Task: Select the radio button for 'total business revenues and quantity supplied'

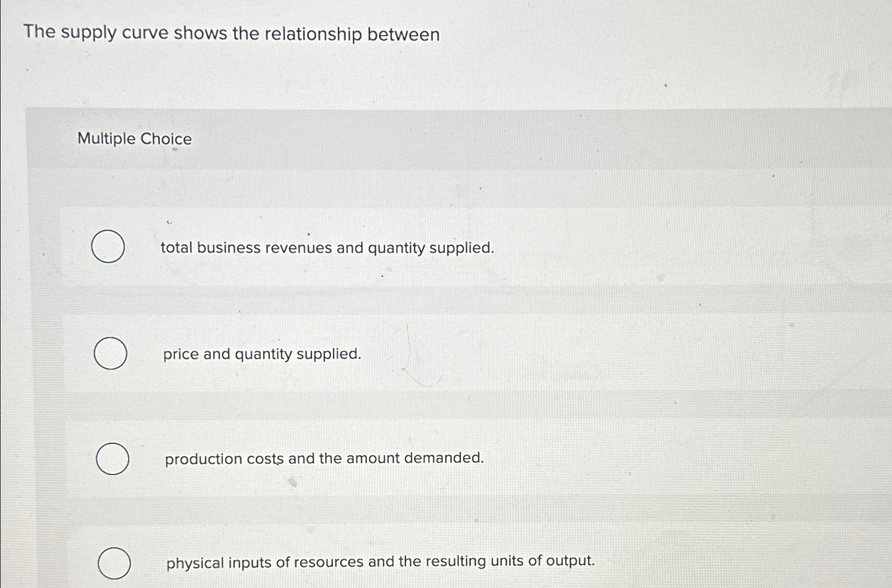Action: pyautogui.click(x=108, y=247)
